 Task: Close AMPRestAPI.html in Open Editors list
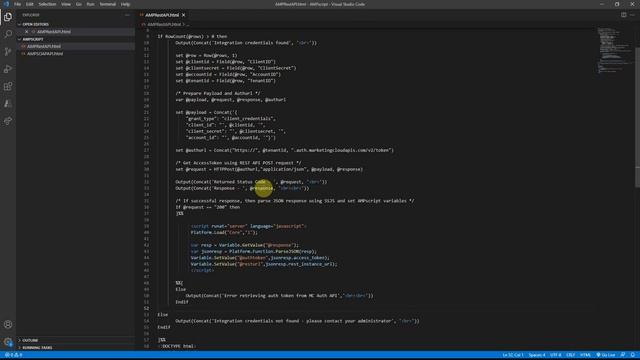tap(27, 31)
